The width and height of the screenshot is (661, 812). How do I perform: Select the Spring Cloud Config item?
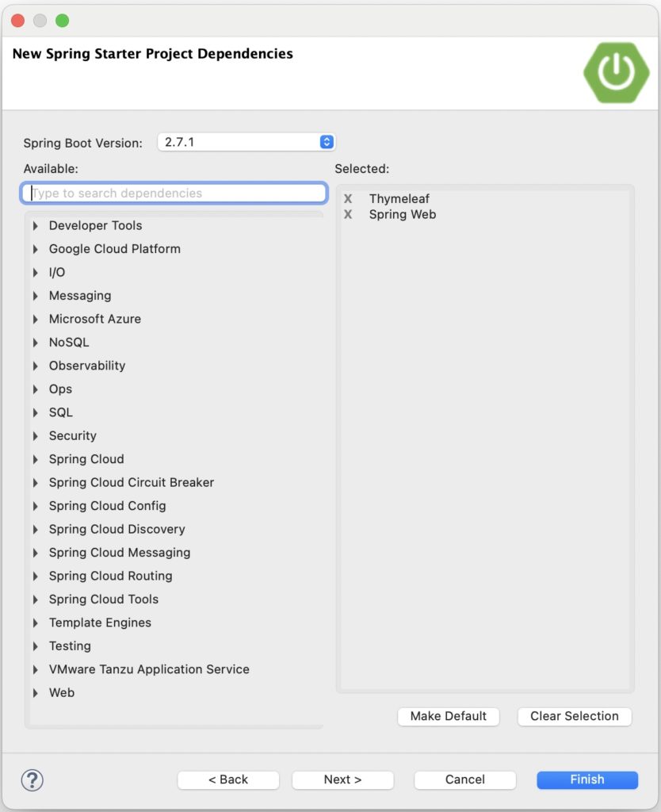tap(107, 506)
